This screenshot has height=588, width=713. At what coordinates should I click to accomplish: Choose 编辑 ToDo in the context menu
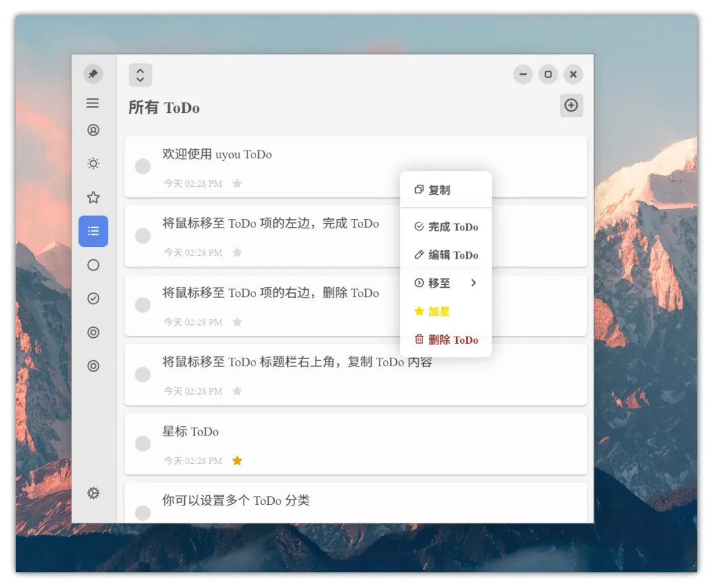446,255
